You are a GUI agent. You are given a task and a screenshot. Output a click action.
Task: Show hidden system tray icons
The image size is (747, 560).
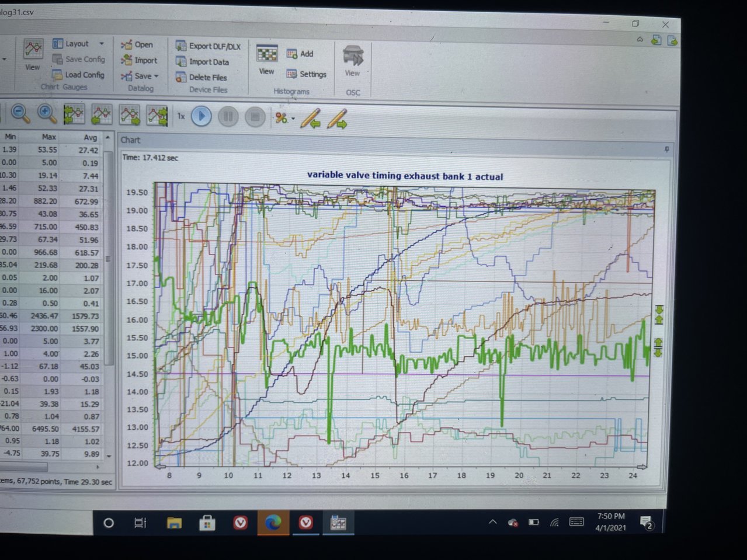pyautogui.click(x=492, y=522)
